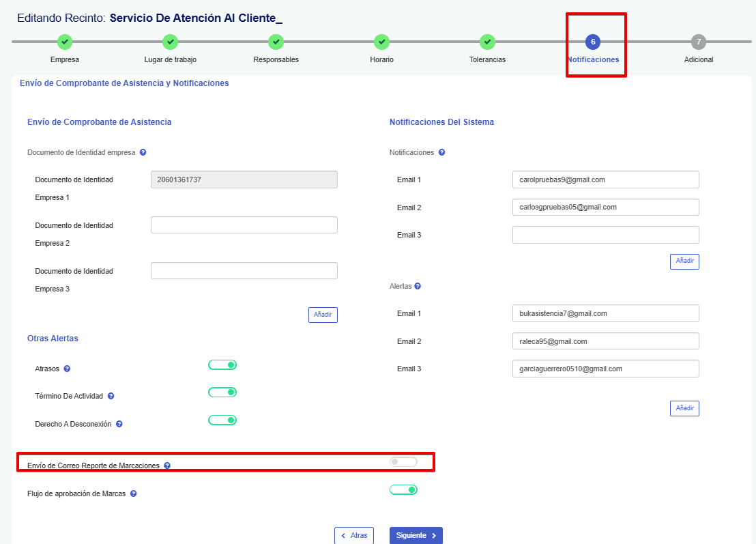Click the empty Notificaciones Email 3 field

[605, 235]
